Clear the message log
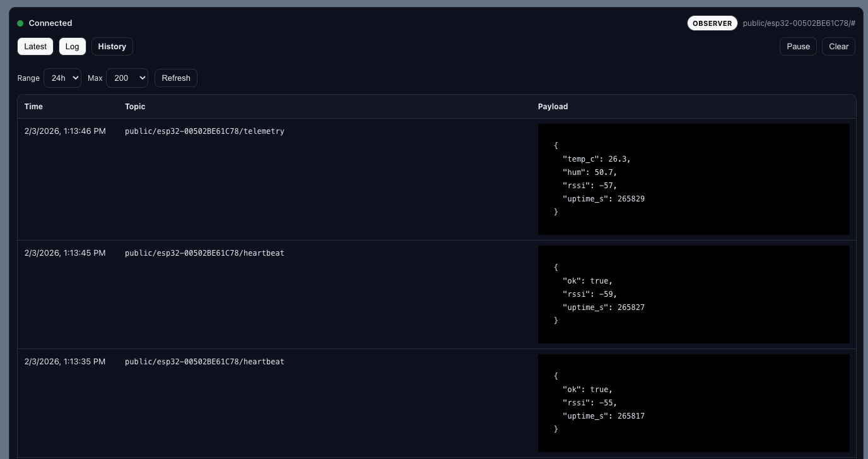This screenshot has height=459, width=868. point(838,47)
